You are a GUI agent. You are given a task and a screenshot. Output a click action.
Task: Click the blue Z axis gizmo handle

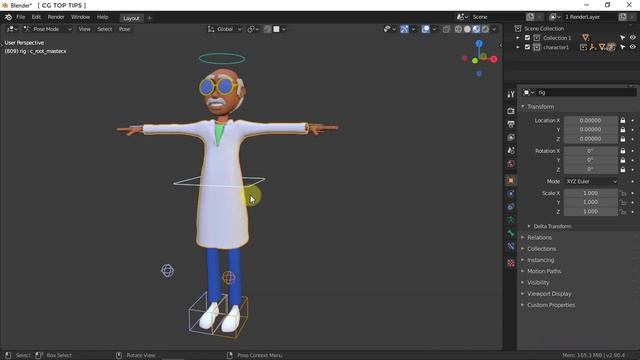(479, 43)
